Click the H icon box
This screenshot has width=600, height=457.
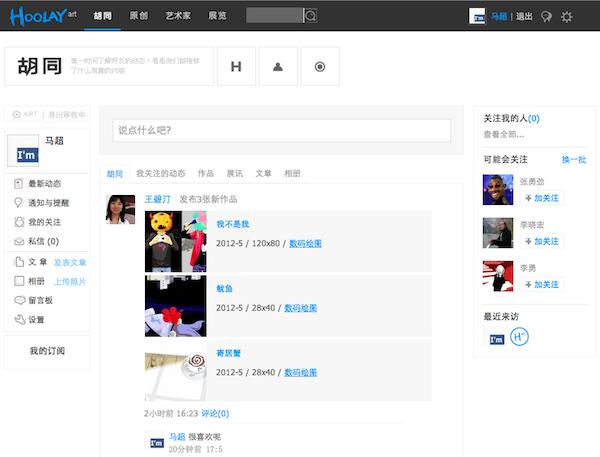point(236,67)
